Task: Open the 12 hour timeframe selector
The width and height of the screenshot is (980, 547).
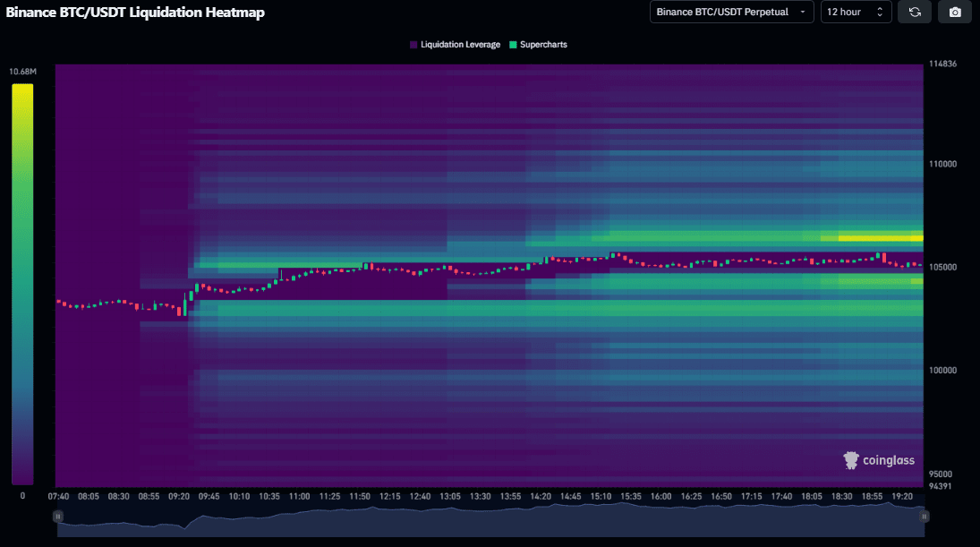Action: click(x=856, y=12)
